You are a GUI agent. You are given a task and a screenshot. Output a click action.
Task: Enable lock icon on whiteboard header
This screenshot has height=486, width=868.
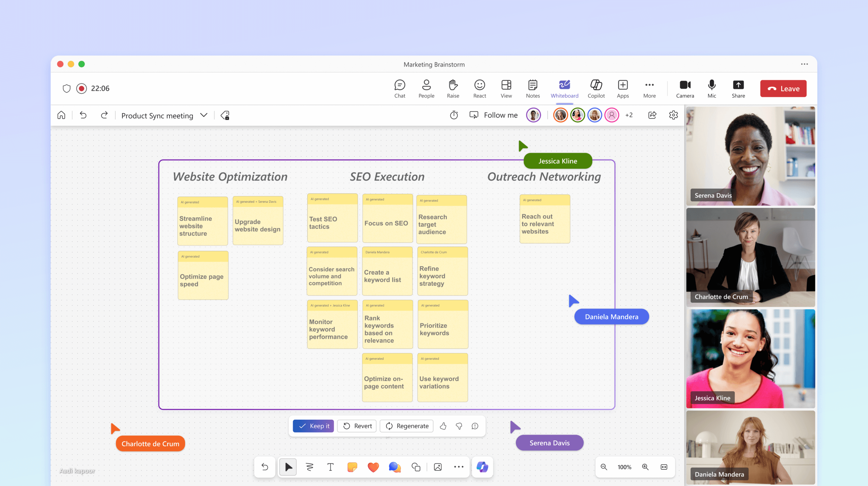point(226,115)
